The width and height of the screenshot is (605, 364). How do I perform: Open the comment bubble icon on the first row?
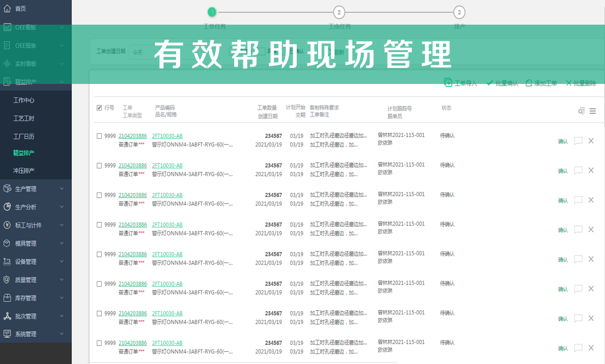point(578,141)
